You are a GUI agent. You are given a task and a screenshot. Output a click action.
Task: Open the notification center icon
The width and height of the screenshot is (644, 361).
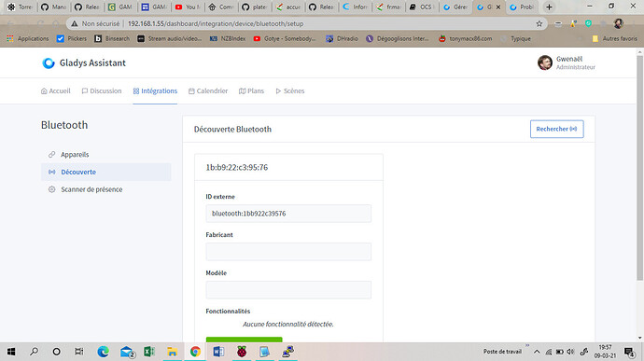coord(629,352)
